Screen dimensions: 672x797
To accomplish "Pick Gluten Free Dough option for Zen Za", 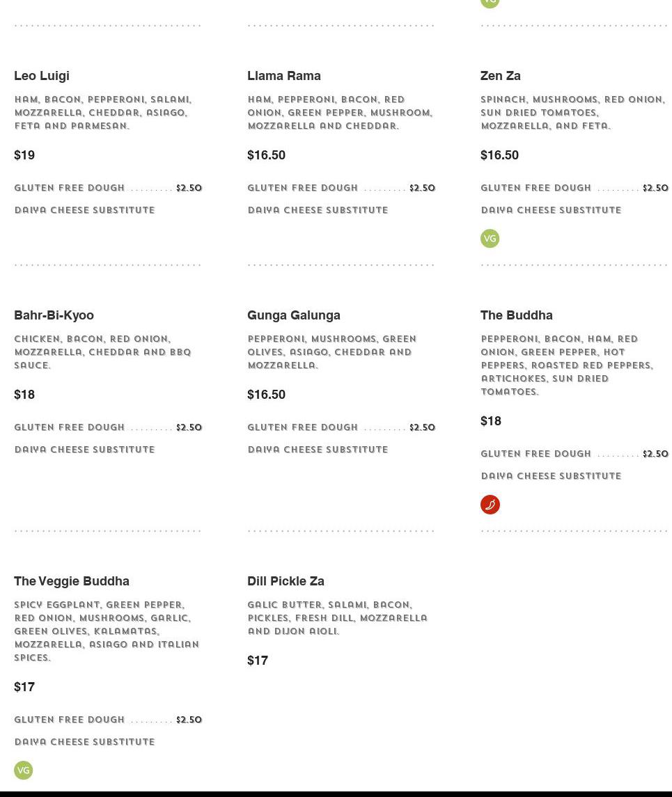I will click(x=536, y=188).
